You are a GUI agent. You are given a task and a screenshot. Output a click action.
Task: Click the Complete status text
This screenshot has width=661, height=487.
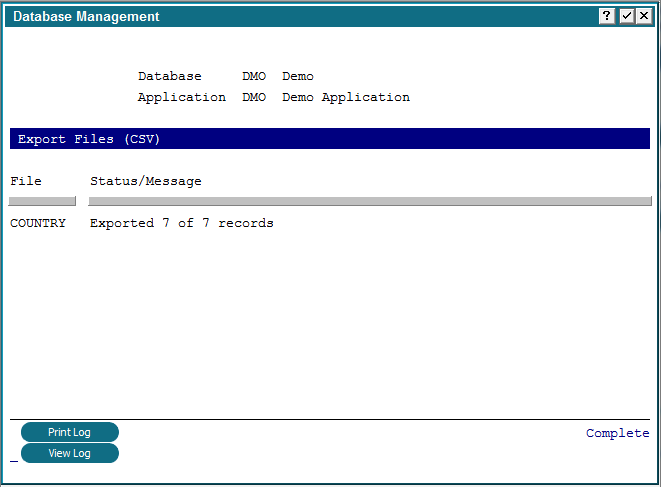point(618,433)
